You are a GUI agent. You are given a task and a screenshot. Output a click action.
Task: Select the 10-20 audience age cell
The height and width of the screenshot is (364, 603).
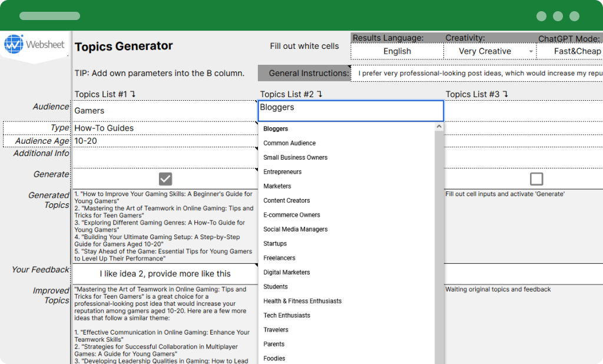[x=165, y=141]
